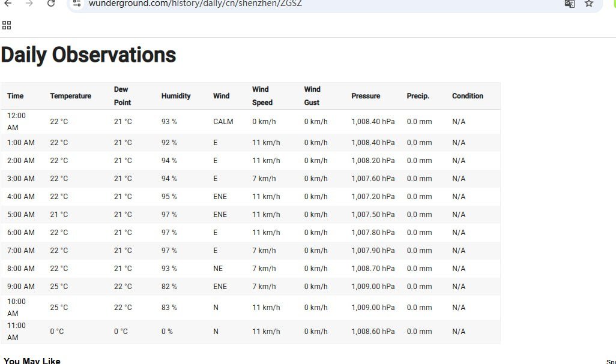Viewport: 616px width, 364px height.
Task: Click the Temperature column header
Action: tap(70, 96)
